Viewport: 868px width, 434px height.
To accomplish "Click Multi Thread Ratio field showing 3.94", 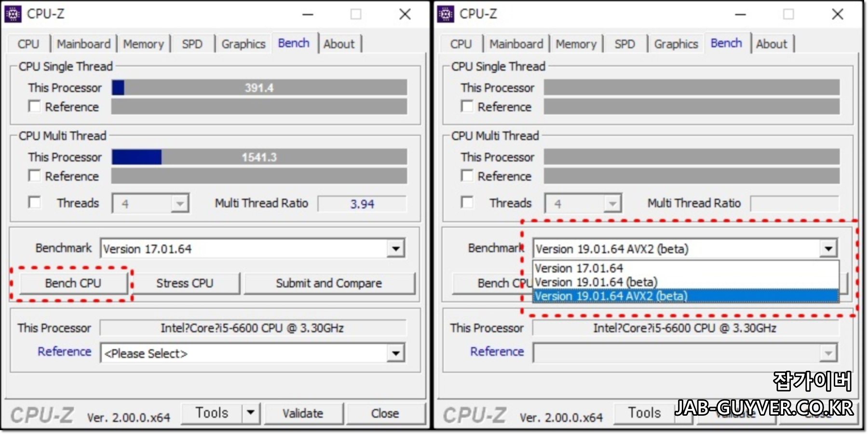I will pos(362,204).
